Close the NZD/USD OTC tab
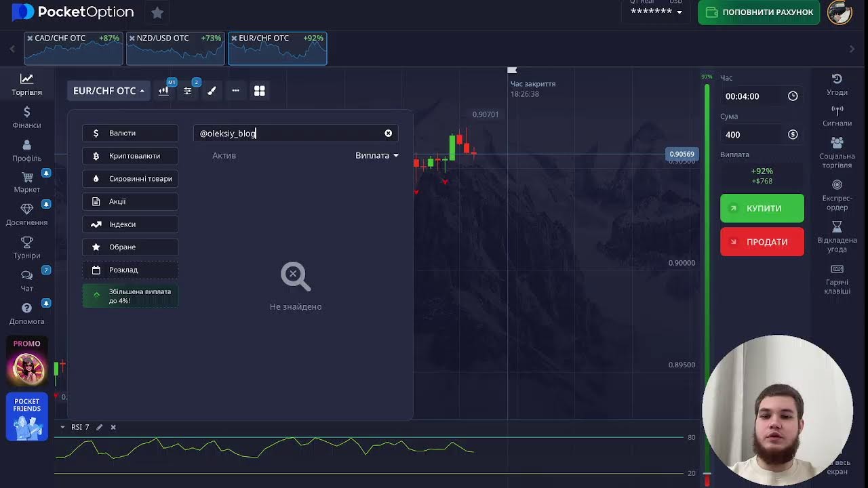This screenshot has width=868, height=488. click(132, 39)
